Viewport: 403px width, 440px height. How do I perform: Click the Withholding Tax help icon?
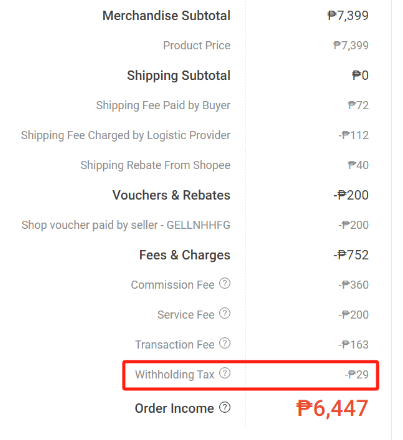coord(225,373)
